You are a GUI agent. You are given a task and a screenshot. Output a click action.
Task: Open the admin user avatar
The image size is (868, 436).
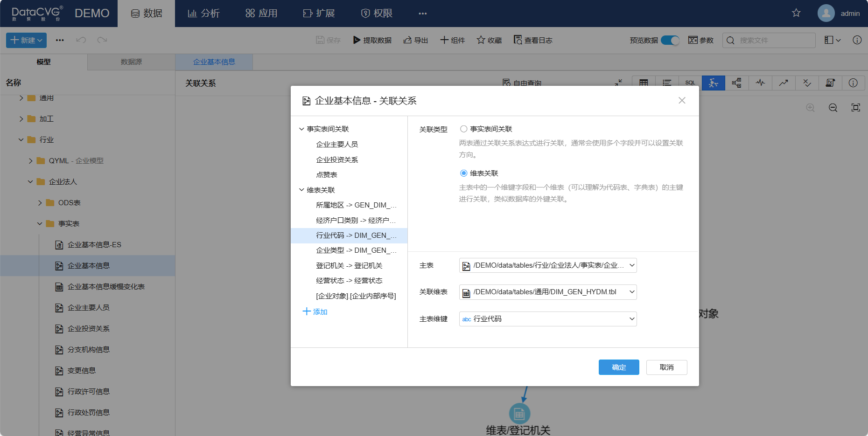(826, 13)
